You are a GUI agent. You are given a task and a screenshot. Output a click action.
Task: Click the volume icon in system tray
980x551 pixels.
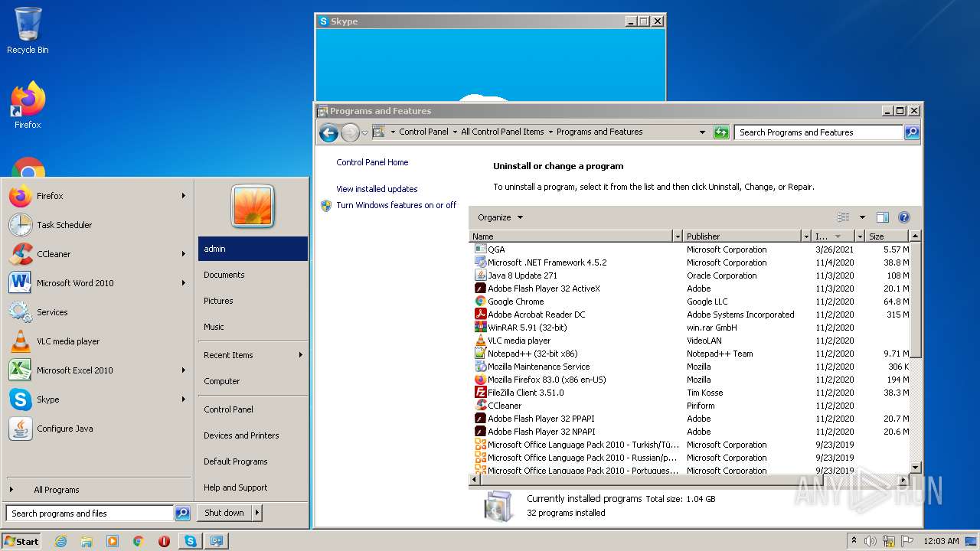tap(871, 541)
